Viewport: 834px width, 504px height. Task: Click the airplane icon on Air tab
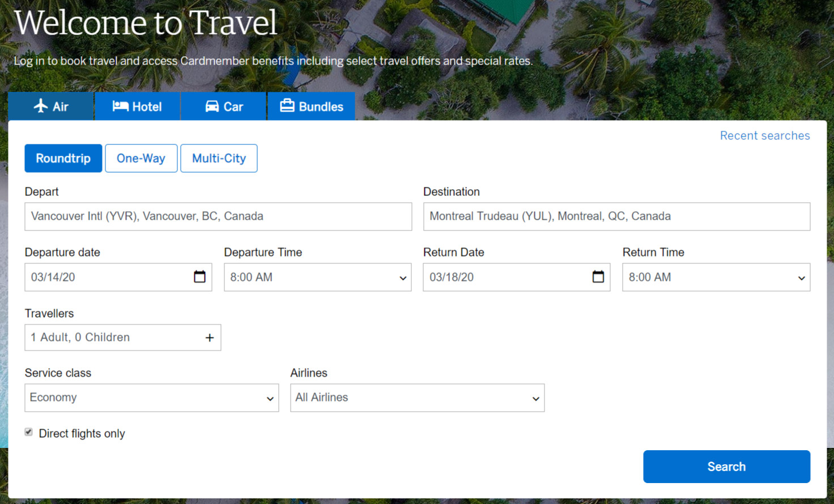click(x=40, y=106)
